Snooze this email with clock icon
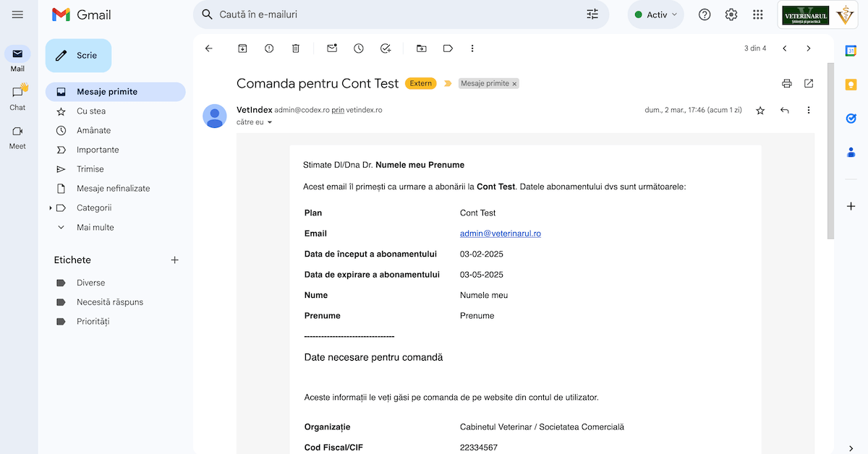The image size is (868, 454). (359, 48)
